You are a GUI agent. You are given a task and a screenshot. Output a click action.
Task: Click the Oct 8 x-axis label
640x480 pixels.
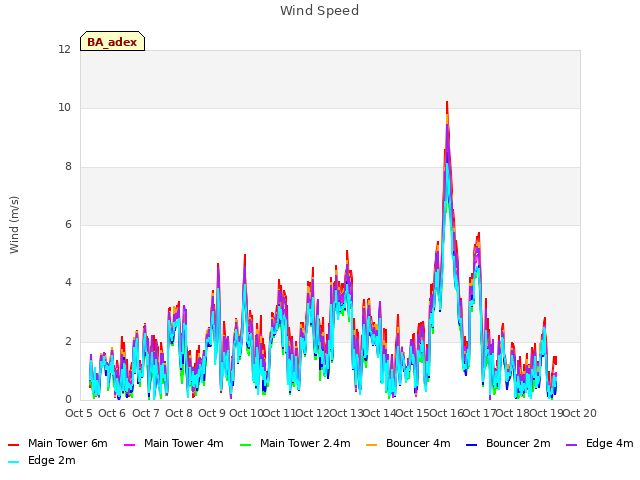tap(179, 413)
